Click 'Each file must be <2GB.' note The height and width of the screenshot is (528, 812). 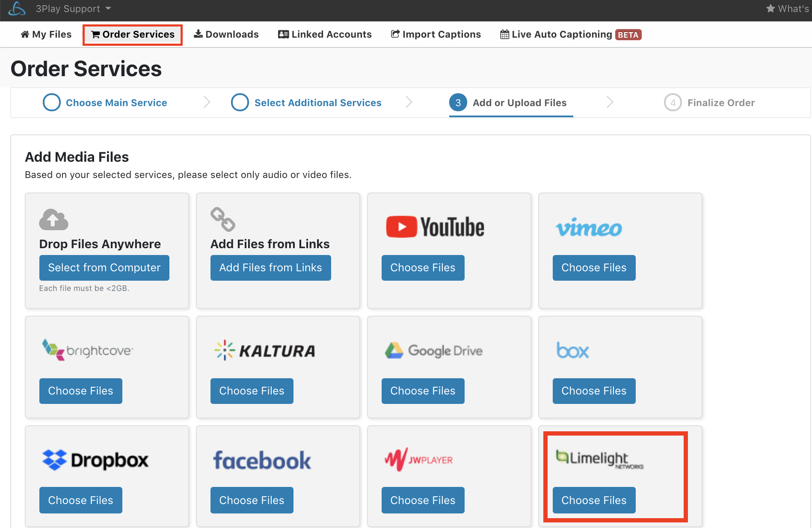tap(84, 288)
